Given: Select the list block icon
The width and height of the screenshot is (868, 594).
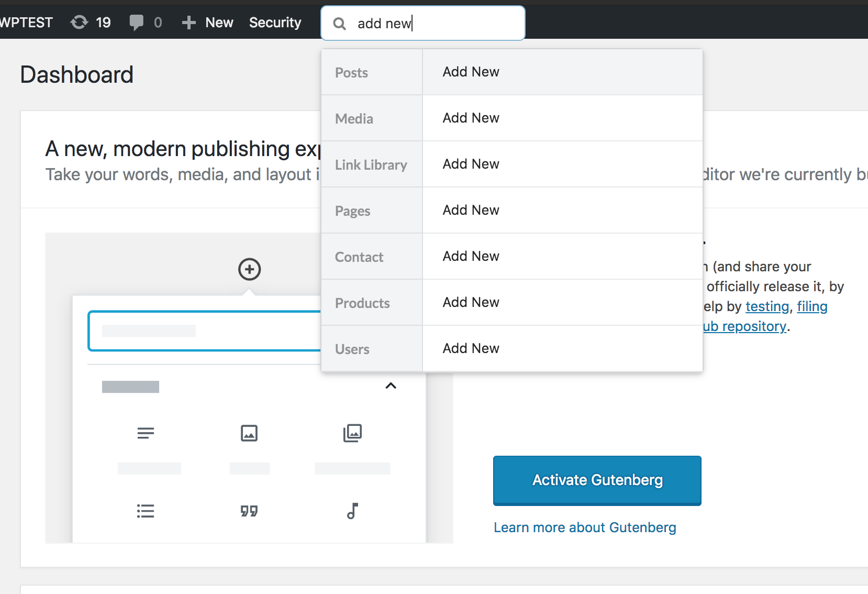Looking at the screenshot, I should pos(146,511).
